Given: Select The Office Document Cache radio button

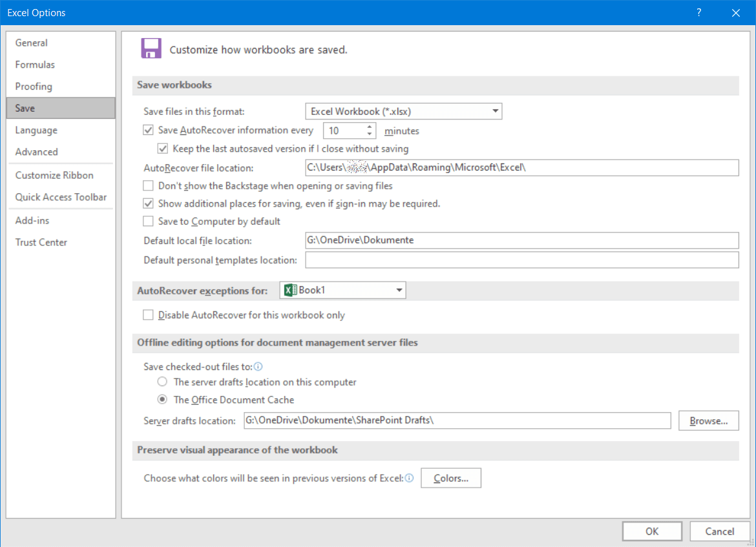Looking at the screenshot, I should coord(162,400).
